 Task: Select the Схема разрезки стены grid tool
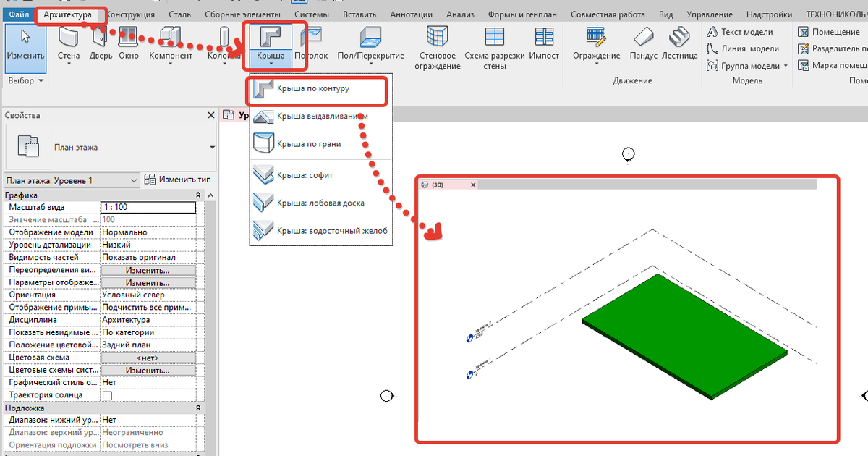[495, 48]
